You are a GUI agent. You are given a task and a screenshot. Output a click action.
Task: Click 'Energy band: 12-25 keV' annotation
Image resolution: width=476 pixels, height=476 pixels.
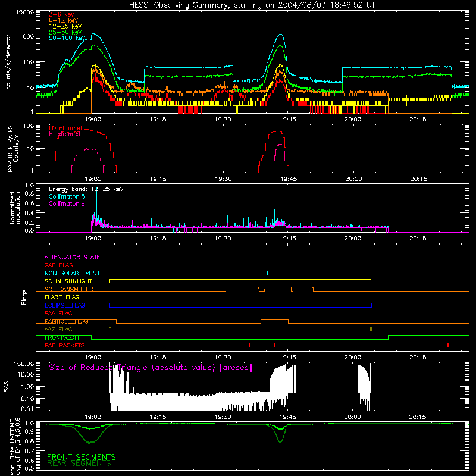(86, 189)
